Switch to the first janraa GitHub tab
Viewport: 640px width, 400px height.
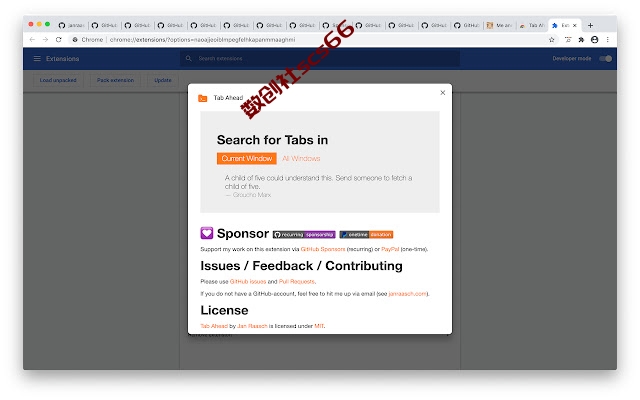point(71,25)
